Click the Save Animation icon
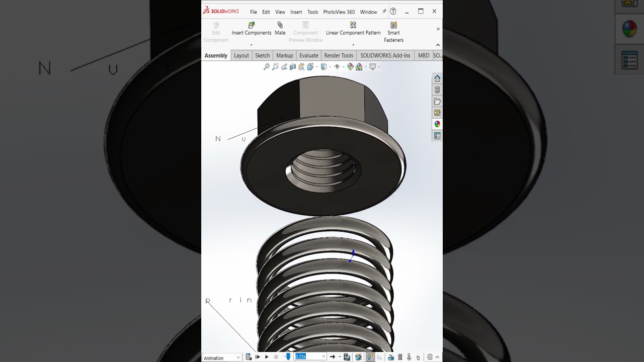 [x=347, y=357]
